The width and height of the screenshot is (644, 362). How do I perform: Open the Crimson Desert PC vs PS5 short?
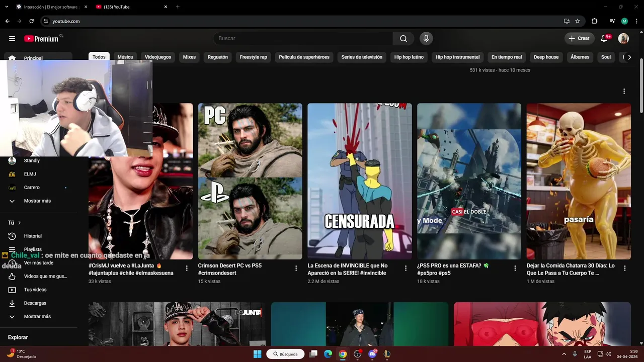point(250,182)
